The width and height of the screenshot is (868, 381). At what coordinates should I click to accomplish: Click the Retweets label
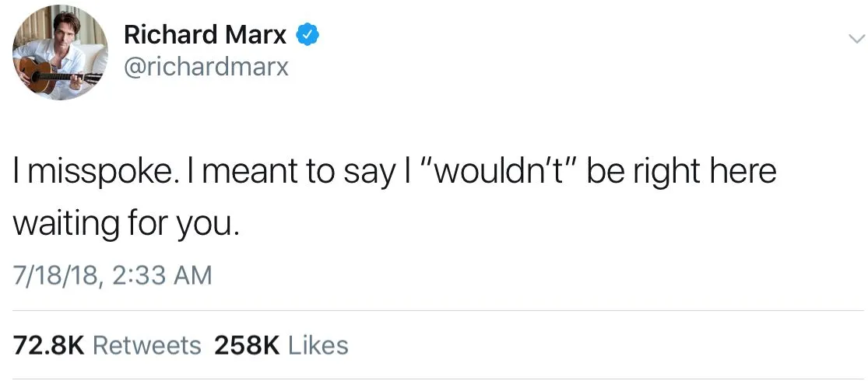point(146,344)
